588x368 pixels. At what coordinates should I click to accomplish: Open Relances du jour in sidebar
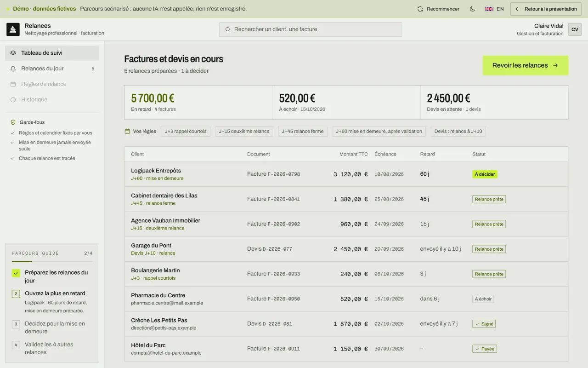52,69
